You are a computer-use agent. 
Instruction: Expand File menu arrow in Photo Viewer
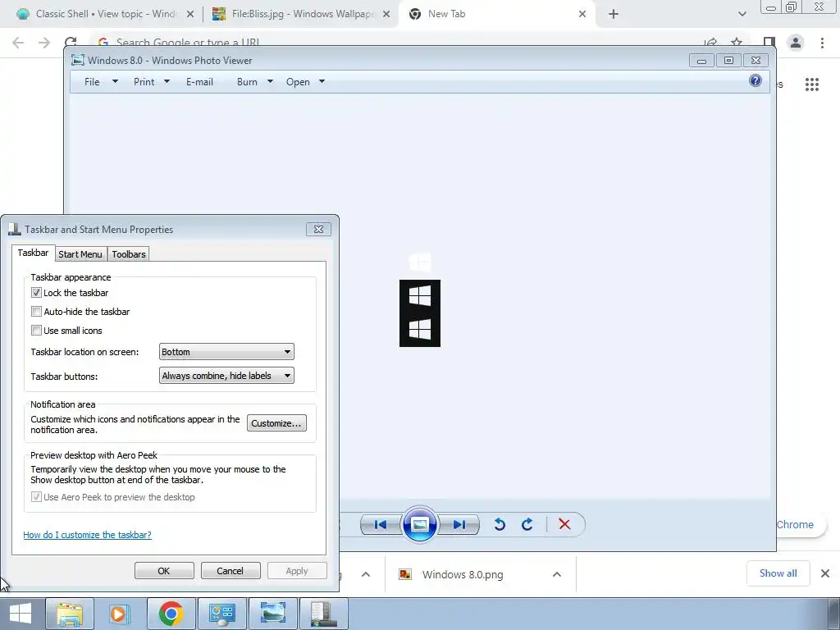click(x=115, y=81)
